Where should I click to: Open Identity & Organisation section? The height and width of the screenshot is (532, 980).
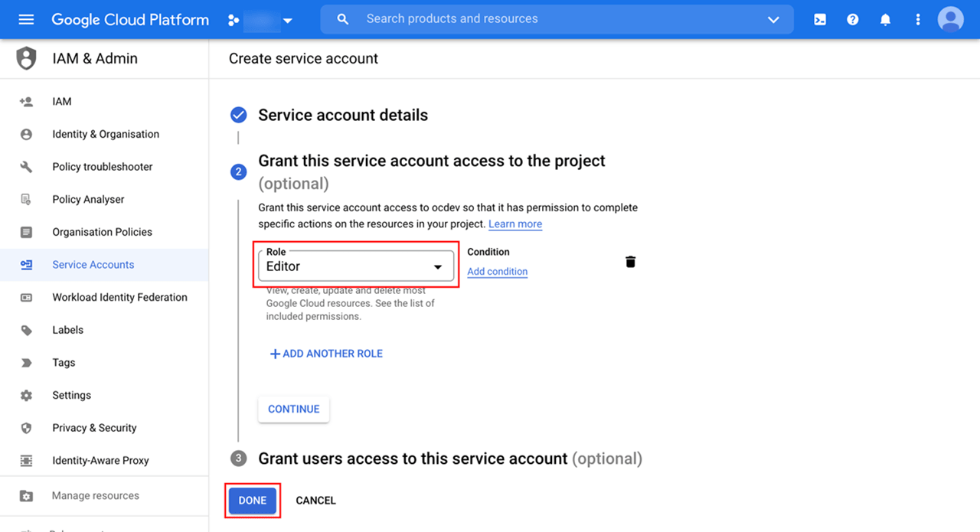pos(104,134)
